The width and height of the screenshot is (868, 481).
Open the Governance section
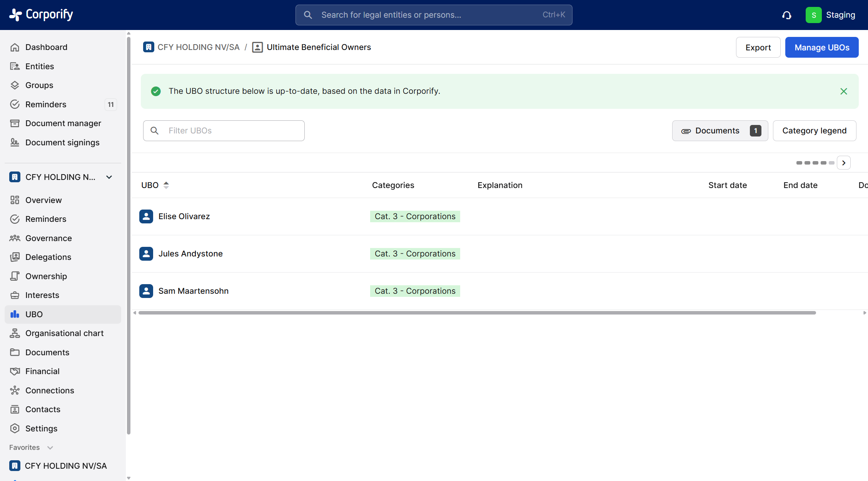[48, 238]
